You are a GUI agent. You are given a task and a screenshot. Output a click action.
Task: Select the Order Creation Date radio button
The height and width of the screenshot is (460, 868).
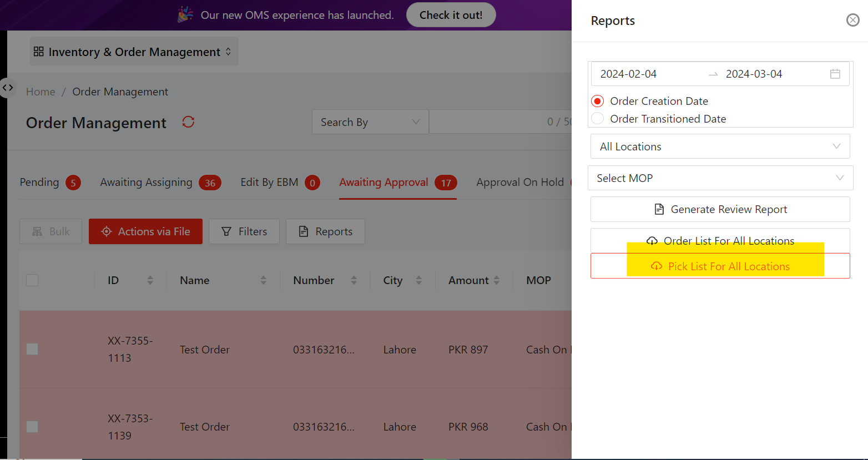point(598,101)
